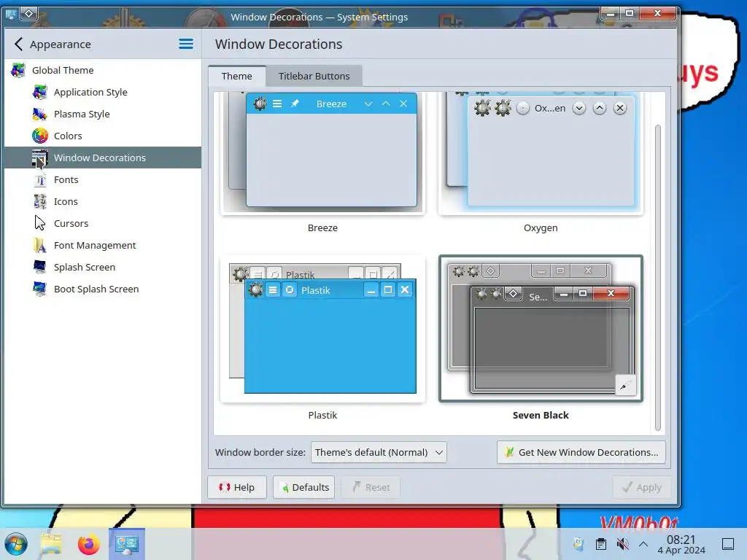
Task: Select the Breeze decoration theme
Action: click(322, 153)
